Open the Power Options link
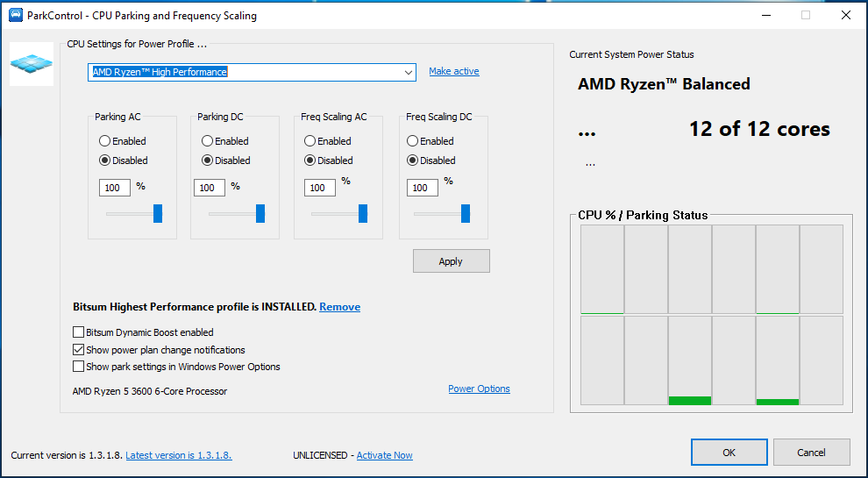868x478 pixels. 479,389
